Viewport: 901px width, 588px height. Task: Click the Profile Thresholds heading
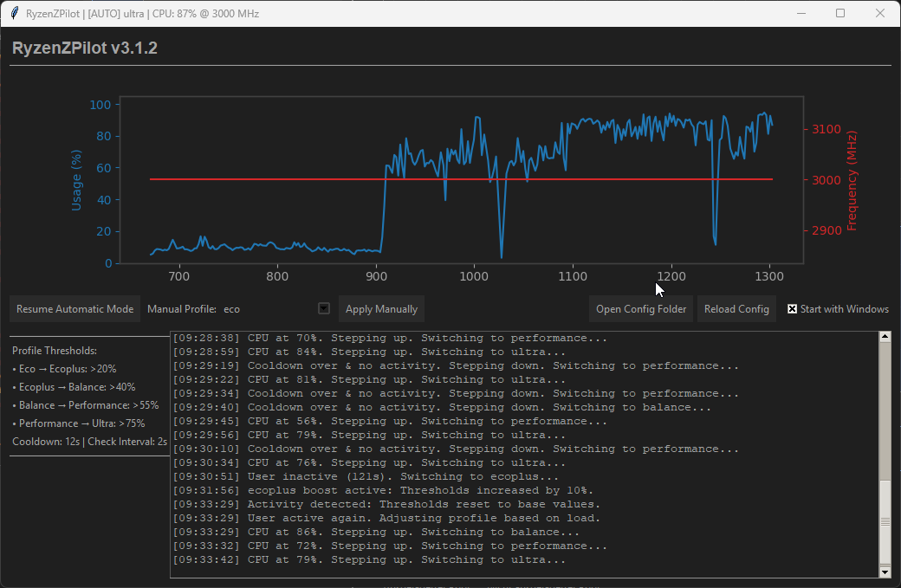(55, 351)
